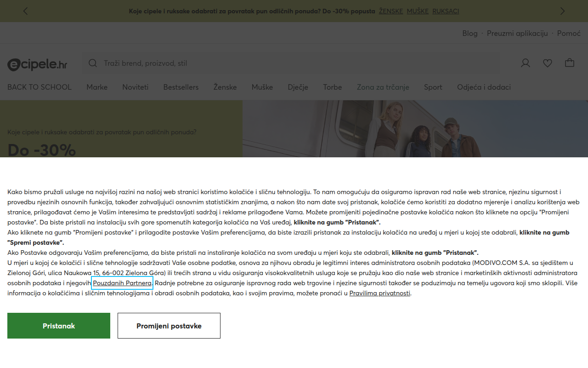588x368 pixels.
Task: Click the Promijeni postavke button
Action: [x=169, y=326]
